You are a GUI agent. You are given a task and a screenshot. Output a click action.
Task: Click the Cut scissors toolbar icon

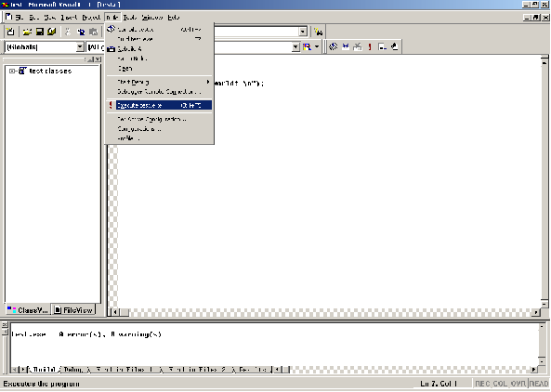pos(68,32)
